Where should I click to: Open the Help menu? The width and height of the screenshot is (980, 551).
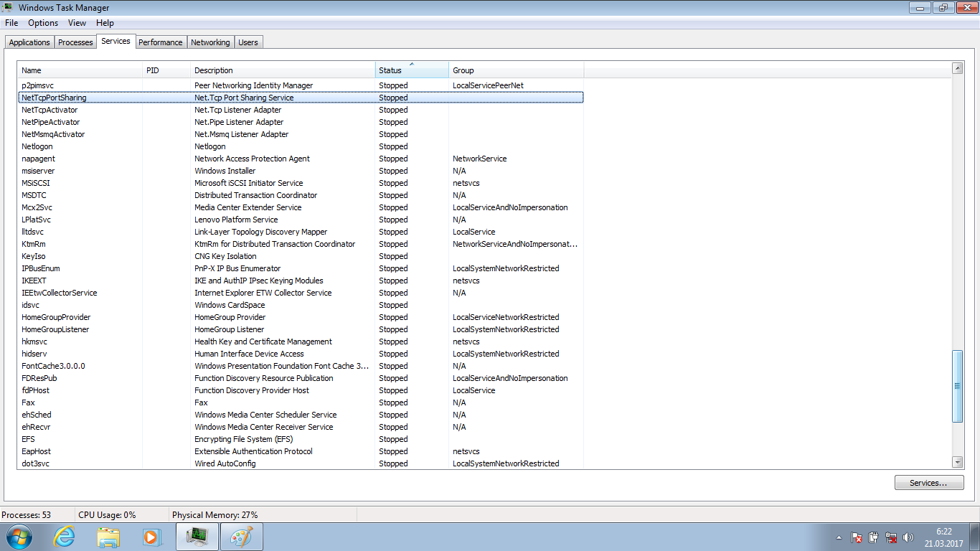(x=105, y=23)
